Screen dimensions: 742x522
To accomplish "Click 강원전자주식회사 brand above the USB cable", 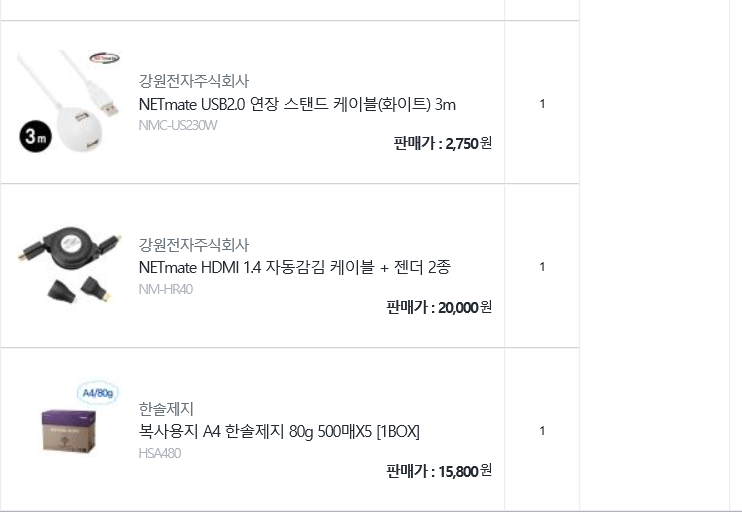I will (193, 82).
